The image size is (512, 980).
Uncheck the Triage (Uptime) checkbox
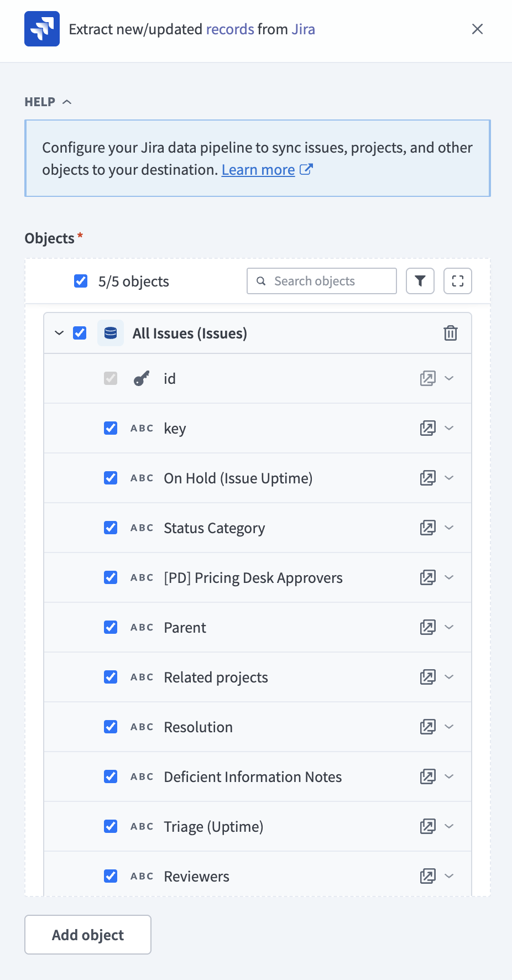pyautogui.click(x=111, y=826)
